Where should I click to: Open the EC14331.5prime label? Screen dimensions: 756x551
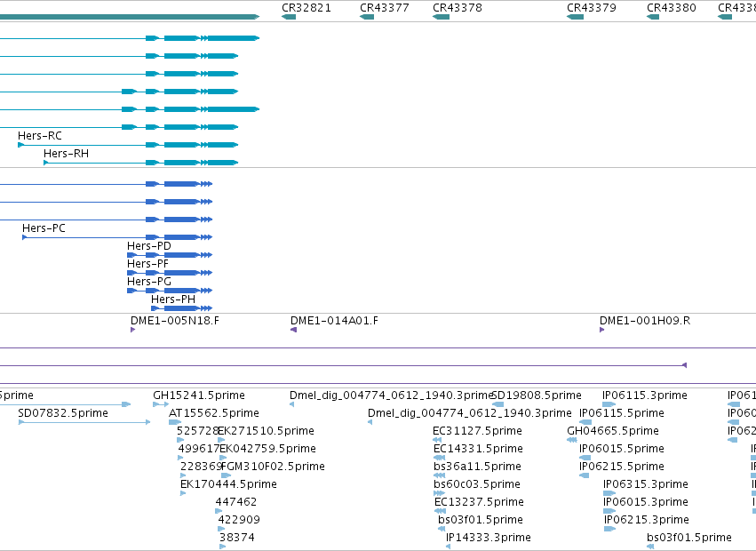[478, 449]
